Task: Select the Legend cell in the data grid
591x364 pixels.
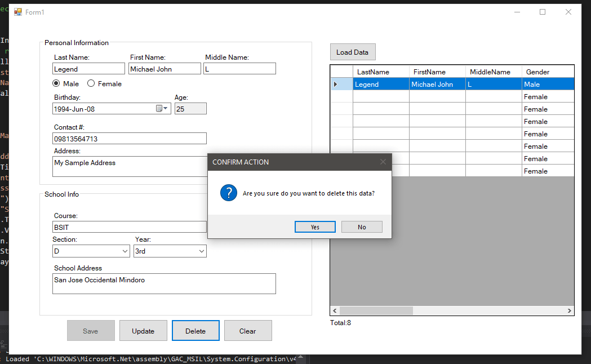Action: click(376, 84)
